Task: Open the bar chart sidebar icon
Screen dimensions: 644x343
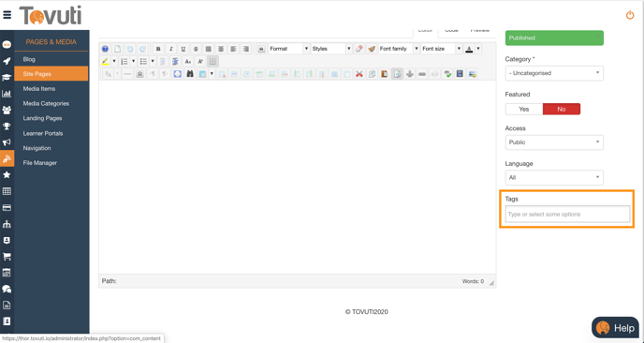Action: click(x=7, y=94)
